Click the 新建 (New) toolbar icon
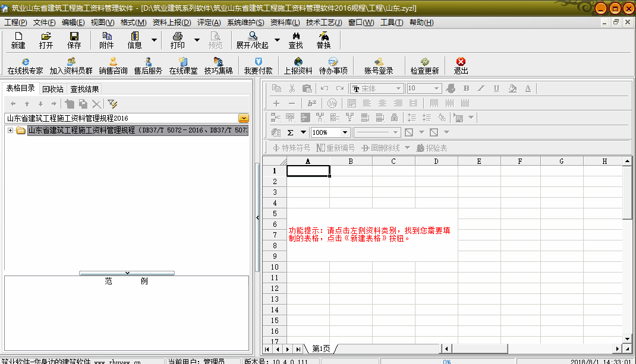636x364 pixels. 18,37
